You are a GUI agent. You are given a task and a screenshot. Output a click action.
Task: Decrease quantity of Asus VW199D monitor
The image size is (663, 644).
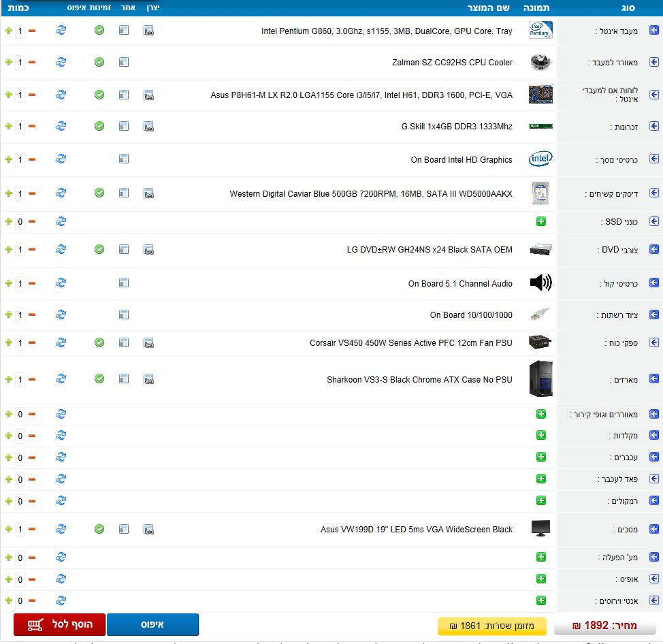point(32,530)
